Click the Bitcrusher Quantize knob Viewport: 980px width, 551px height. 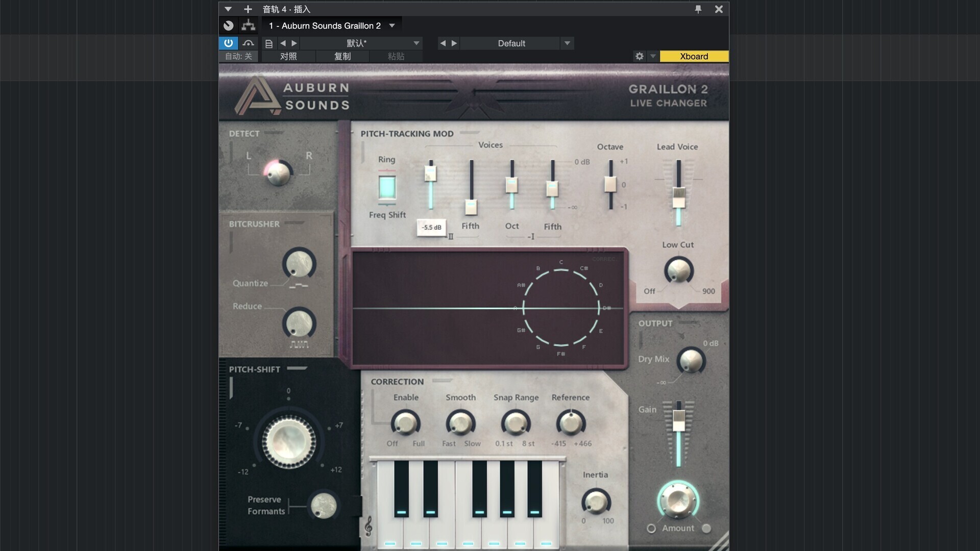coord(299,264)
